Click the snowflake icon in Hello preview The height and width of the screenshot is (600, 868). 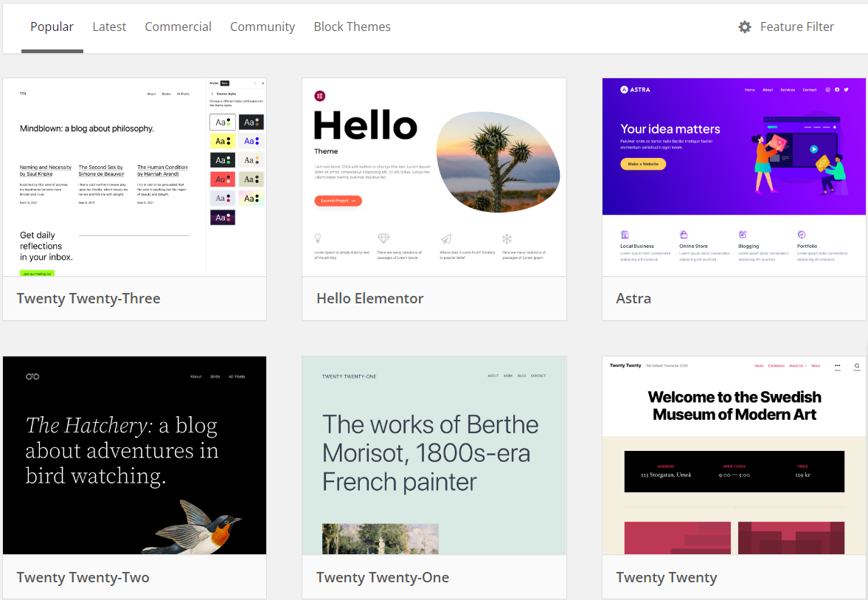tap(507, 239)
